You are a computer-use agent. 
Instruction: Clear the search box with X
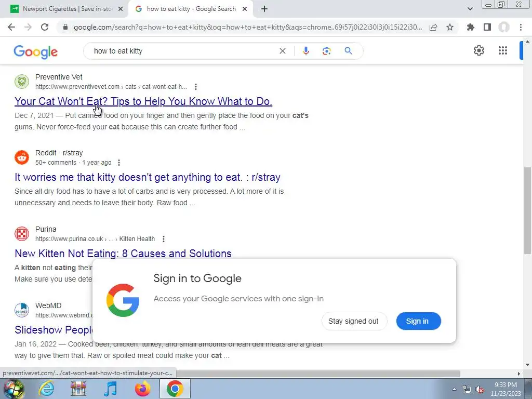(282, 51)
